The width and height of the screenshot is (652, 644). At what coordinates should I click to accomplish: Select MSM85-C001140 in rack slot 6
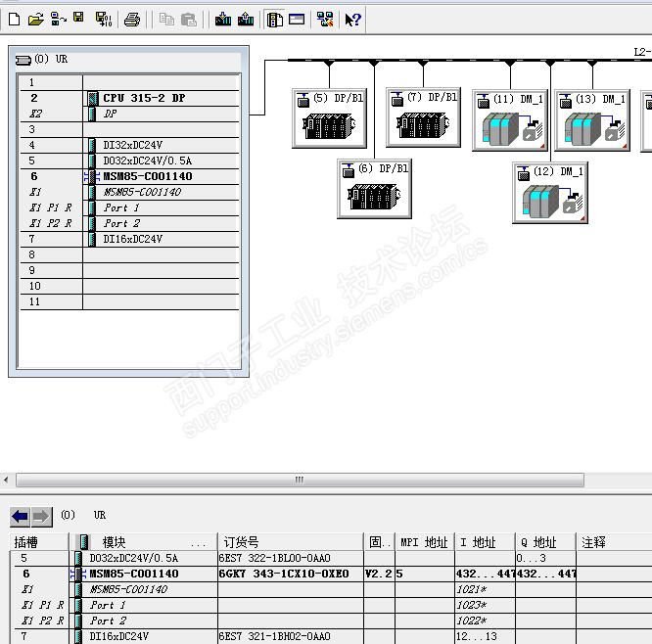coord(129,176)
